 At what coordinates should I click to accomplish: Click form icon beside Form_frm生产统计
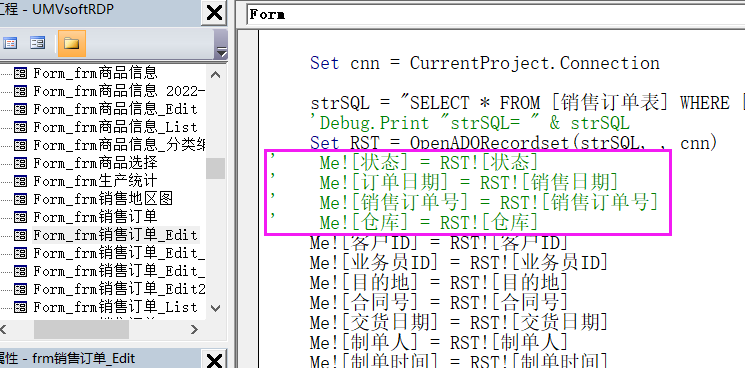click(x=20, y=181)
